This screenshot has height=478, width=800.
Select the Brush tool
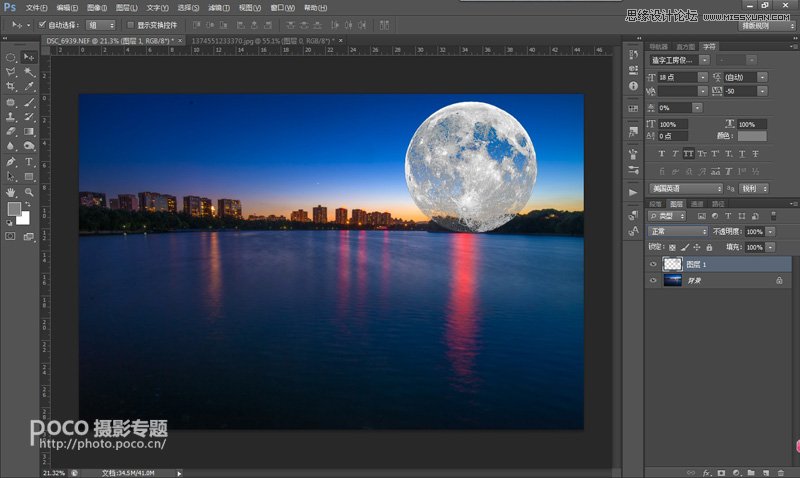click(x=29, y=102)
